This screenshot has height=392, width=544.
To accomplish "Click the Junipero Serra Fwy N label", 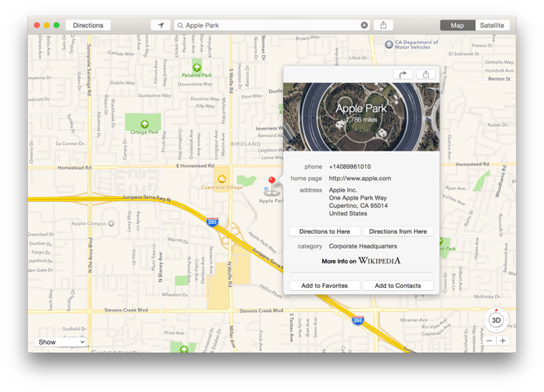I will pyautogui.click(x=147, y=198).
